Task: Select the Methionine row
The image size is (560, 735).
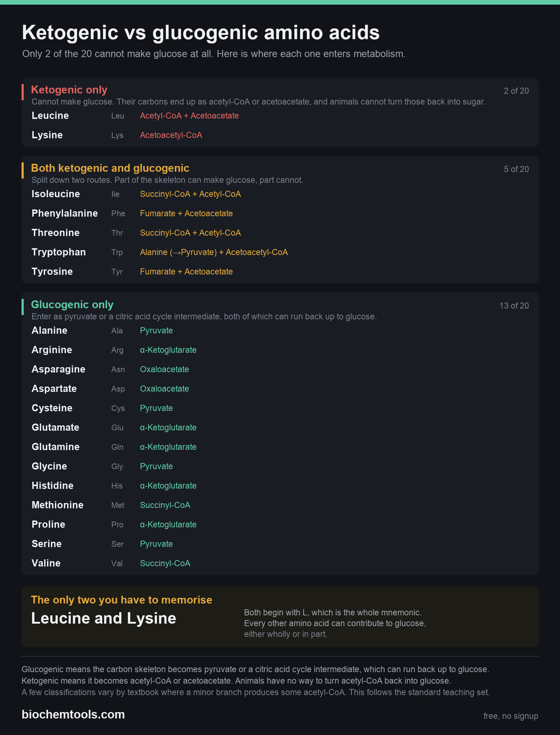Action: pos(280,505)
